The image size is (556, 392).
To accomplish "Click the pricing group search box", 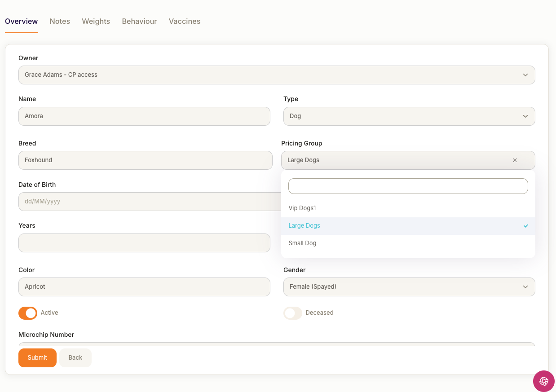I will click(x=408, y=186).
